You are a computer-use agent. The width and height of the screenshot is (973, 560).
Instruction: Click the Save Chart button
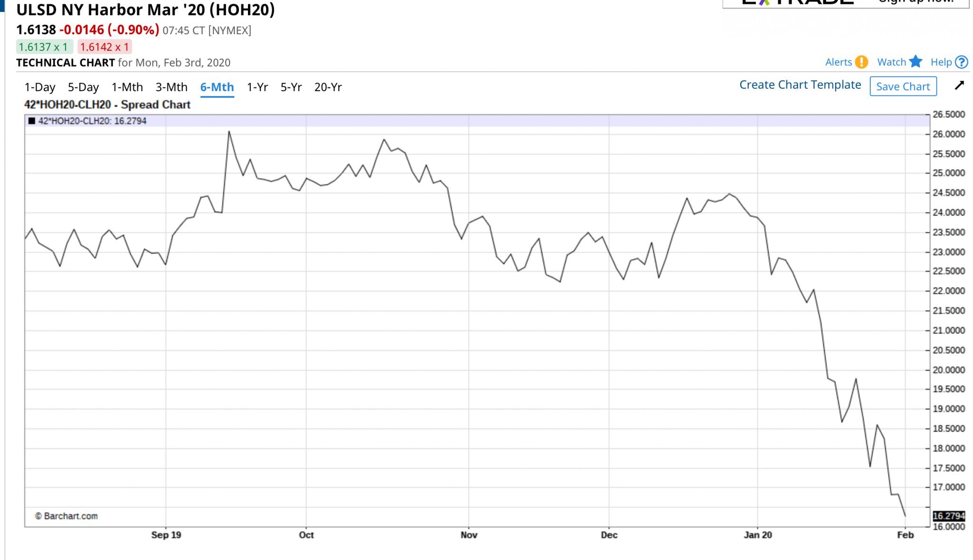click(903, 86)
